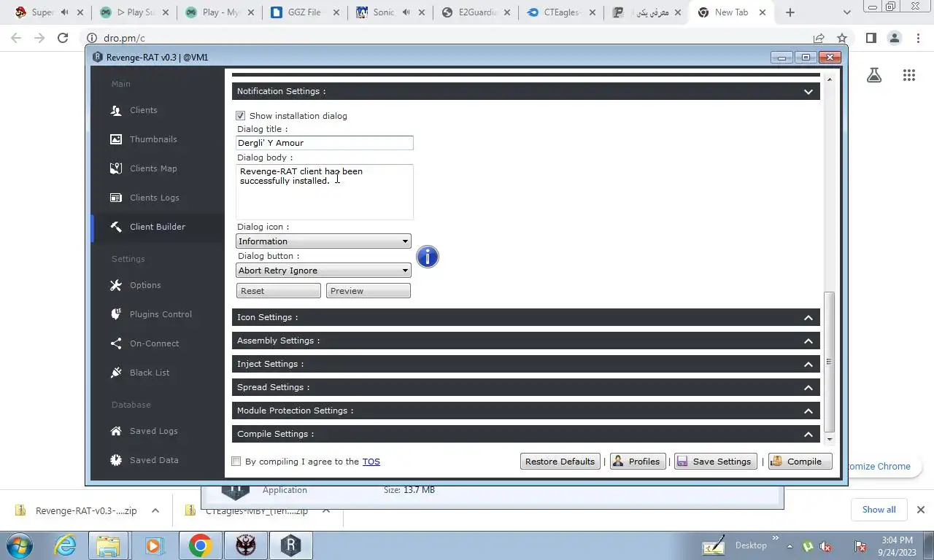Open Saved Logs home icon

pyautogui.click(x=116, y=431)
